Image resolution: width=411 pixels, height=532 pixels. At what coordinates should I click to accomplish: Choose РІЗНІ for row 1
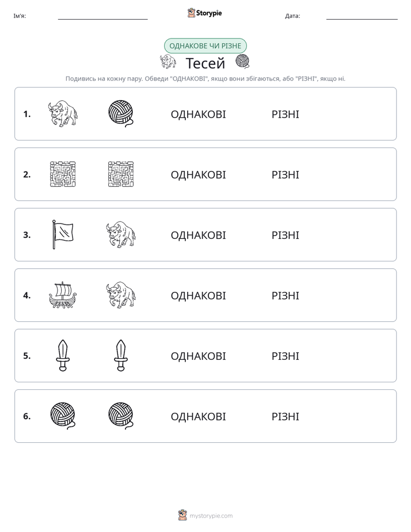(285, 115)
